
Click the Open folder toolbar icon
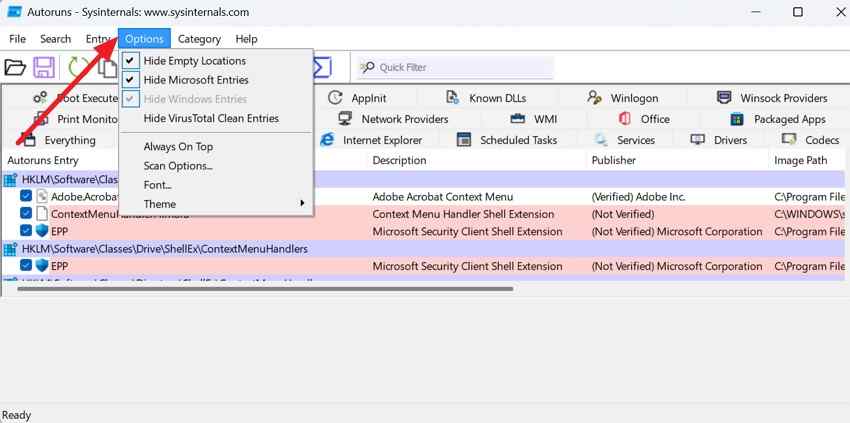pyautogui.click(x=15, y=68)
